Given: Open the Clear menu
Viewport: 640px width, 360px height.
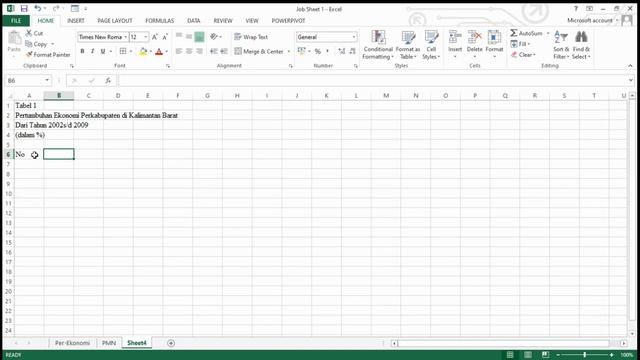Looking at the screenshot, I should [523, 55].
